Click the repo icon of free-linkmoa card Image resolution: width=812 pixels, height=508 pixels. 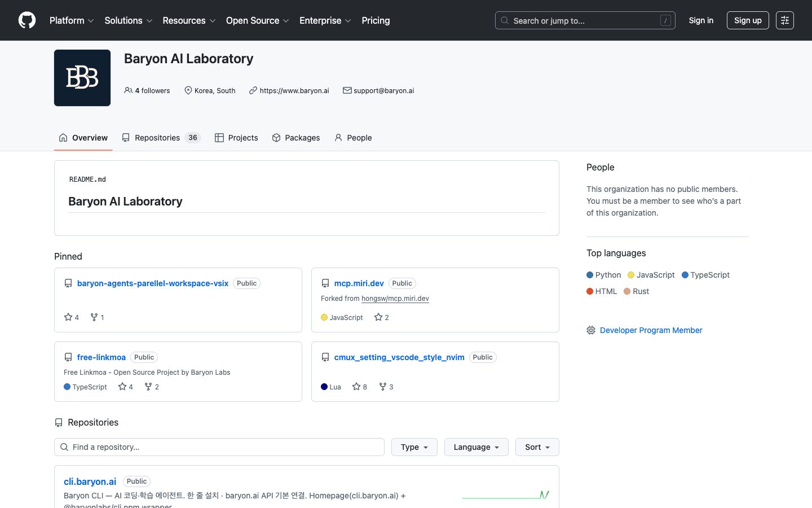68,357
